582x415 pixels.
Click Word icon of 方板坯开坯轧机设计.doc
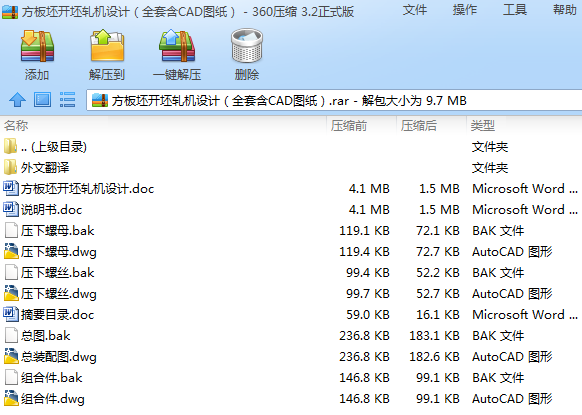11,188
